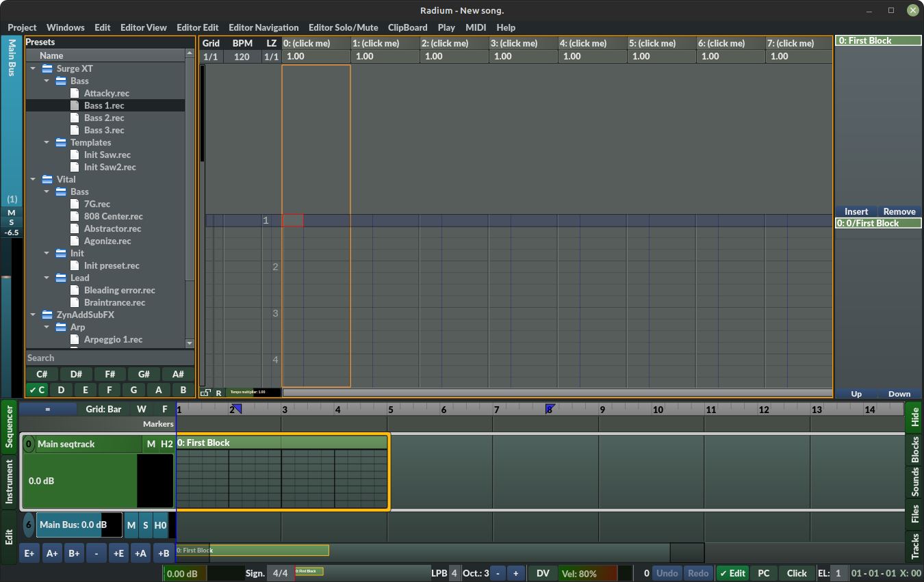Click the Bass 1.rec file icon
Screen dimensions: 924x582
tap(75, 105)
